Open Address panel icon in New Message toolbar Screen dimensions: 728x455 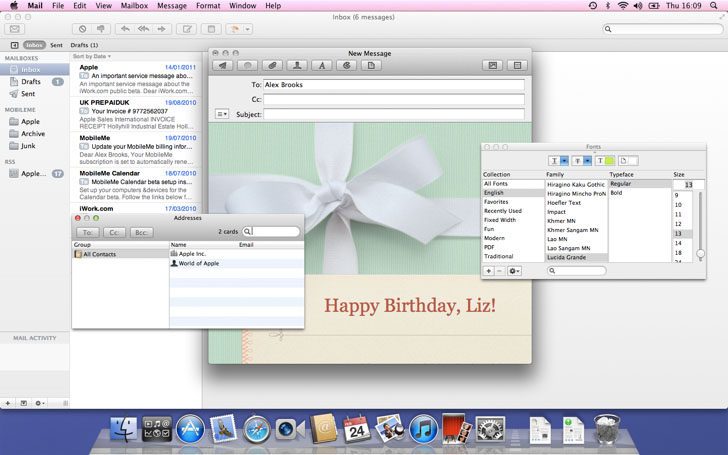[297, 65]
